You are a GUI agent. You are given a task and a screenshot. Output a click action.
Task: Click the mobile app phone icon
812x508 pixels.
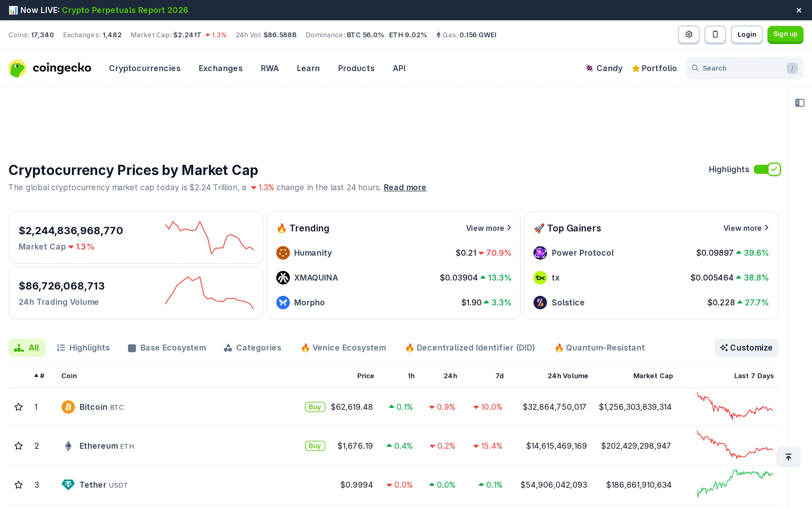click(x=715, y=35)
